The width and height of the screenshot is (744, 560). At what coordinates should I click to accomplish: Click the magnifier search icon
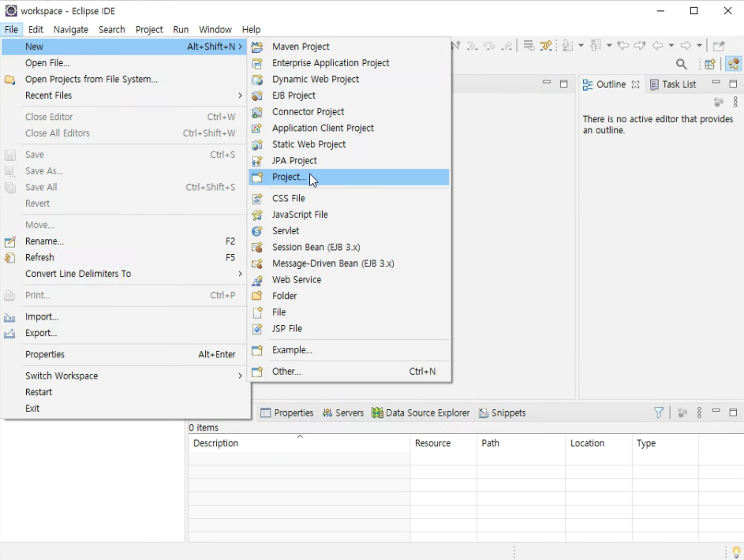click(682, 64)
